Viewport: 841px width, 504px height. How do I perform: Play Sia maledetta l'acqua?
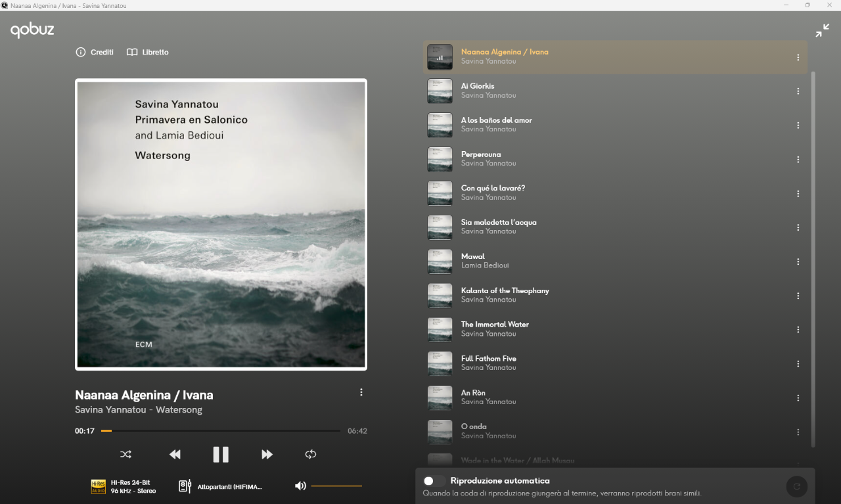click(x=615, y=227)
